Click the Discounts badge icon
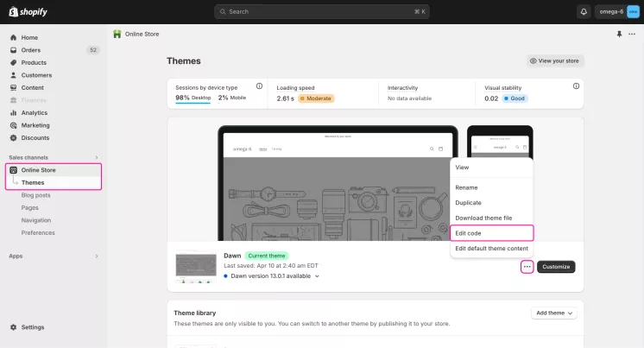Screen dimensions: 644x348 14,137
